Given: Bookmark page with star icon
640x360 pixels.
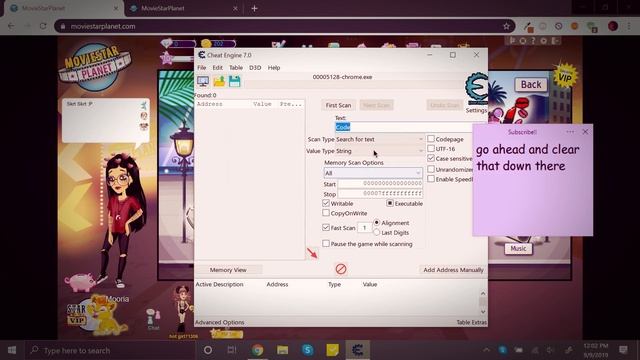Looking at the screenshot, I should pos(507,26).
